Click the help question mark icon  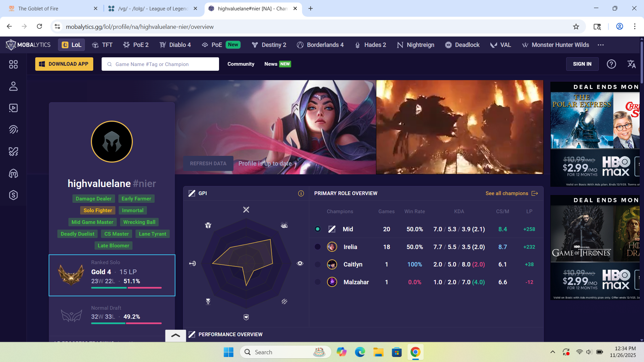(x=611, y=64)
